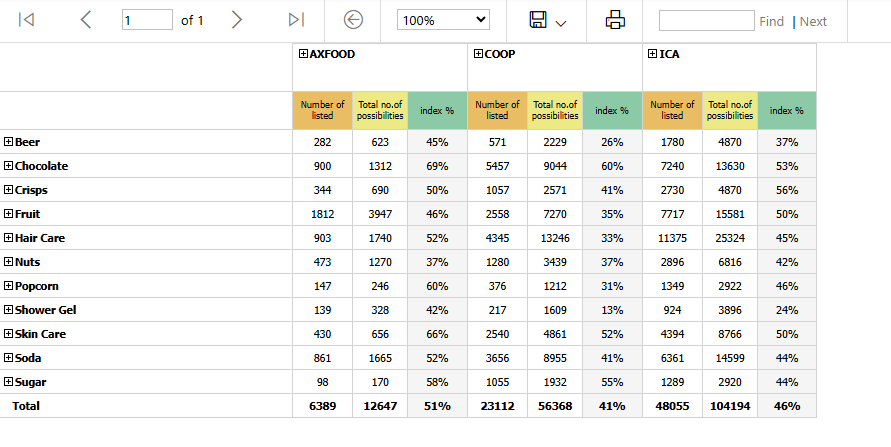Expand the Fruit row
Viewport: 891px width, 447px height.
pos(9,214)
